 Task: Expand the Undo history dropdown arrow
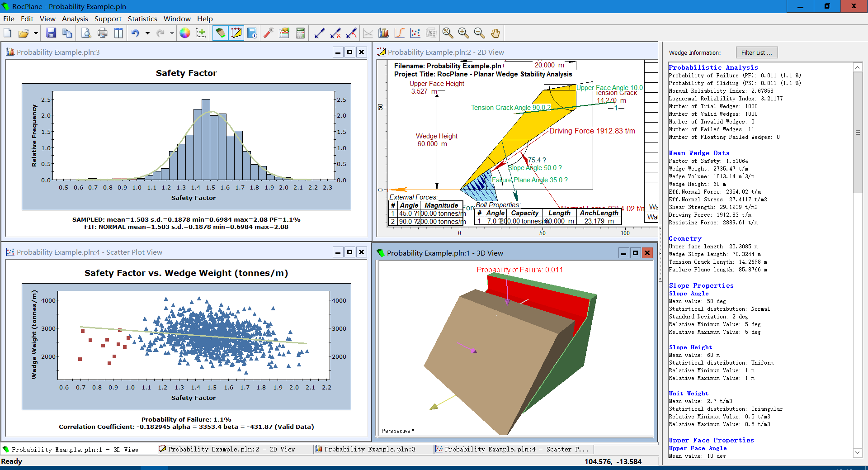click(x=147, y=33)
